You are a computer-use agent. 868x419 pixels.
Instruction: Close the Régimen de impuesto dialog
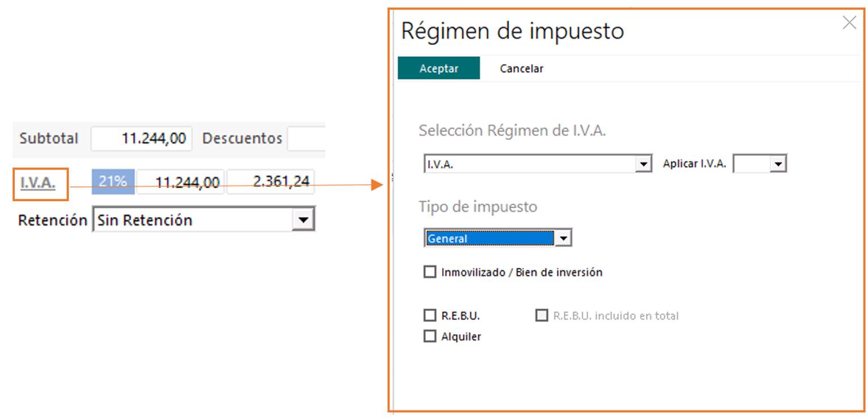[849, 23]
